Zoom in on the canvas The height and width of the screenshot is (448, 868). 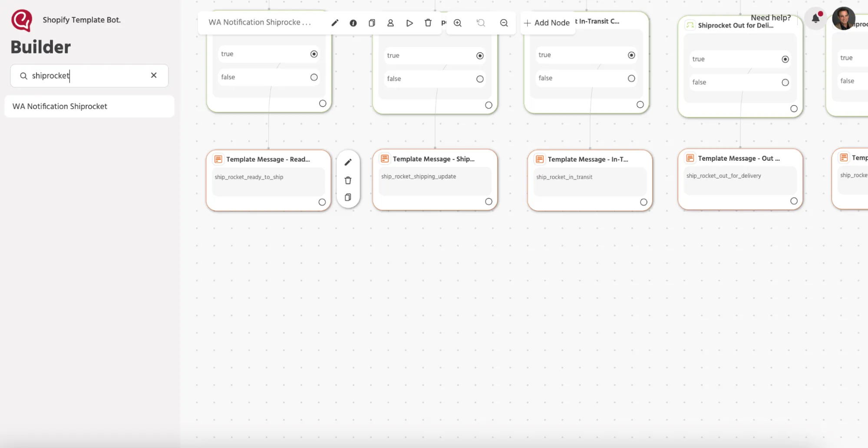(x=458, y=23)
